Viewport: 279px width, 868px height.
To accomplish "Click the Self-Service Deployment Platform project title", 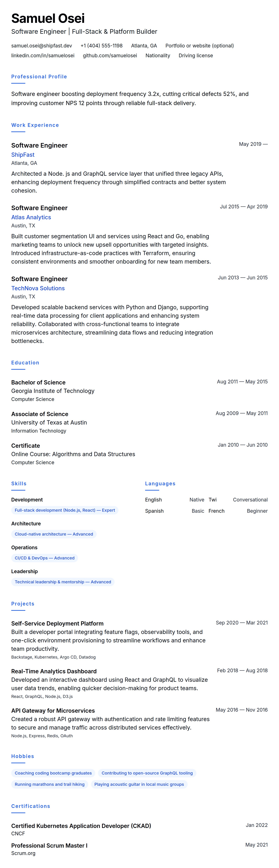I will (57, 623).
